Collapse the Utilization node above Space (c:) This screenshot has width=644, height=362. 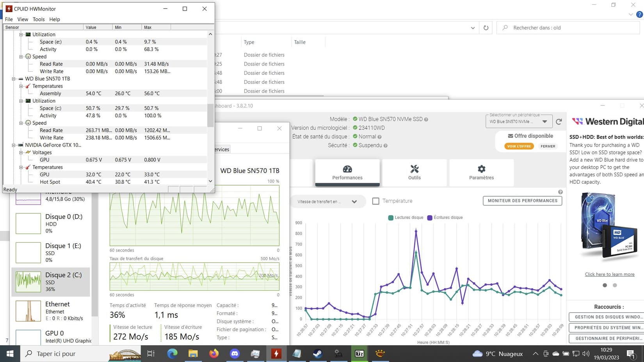[21, 101]
